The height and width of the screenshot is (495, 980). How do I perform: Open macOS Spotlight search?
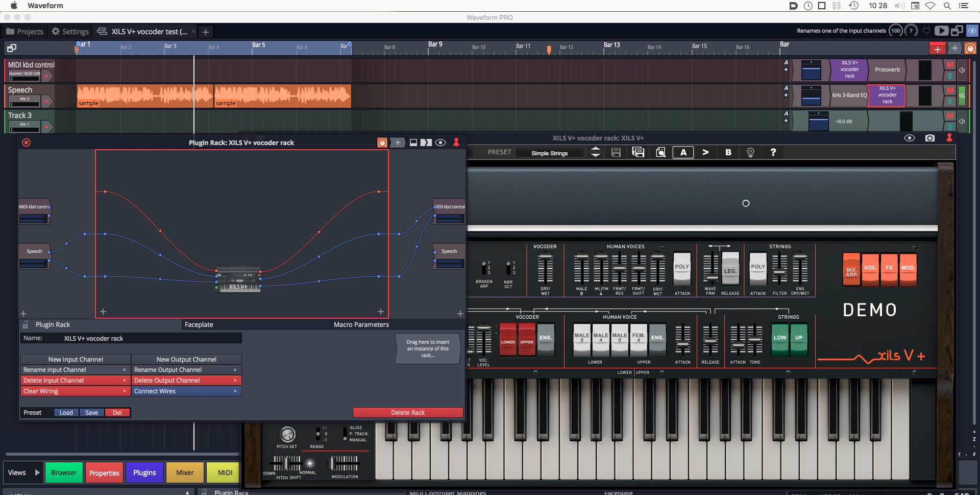pos(947,6)
